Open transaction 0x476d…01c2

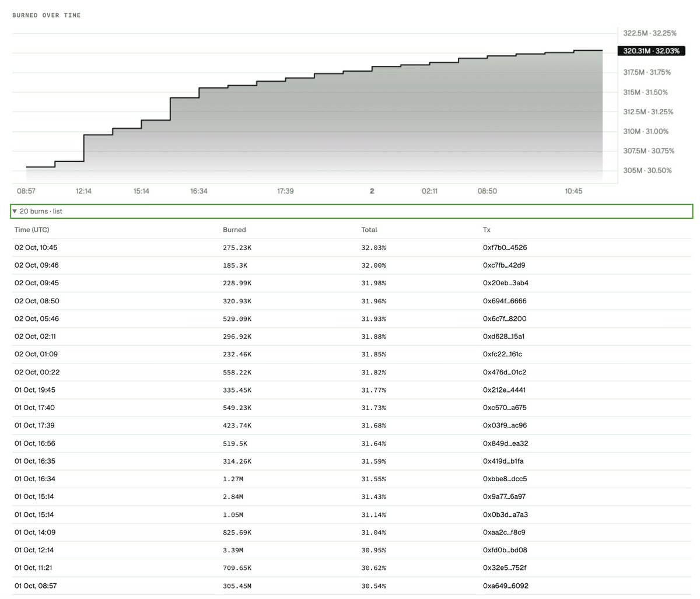(x=505, y=372)
